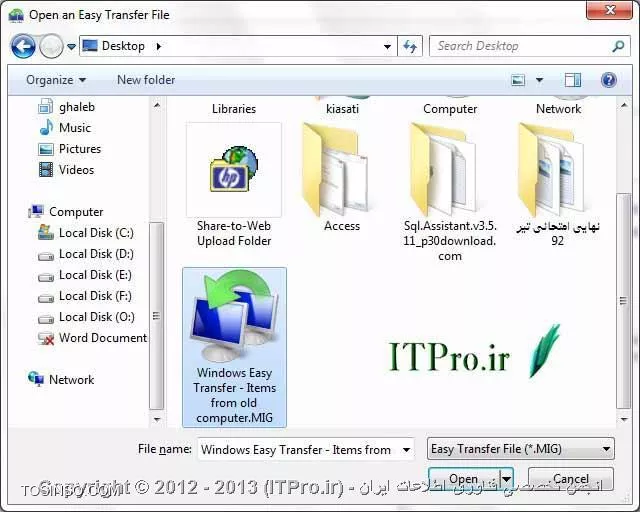Refresh the Desktop folder view
The image size is (640, 512).
(410, 46)
